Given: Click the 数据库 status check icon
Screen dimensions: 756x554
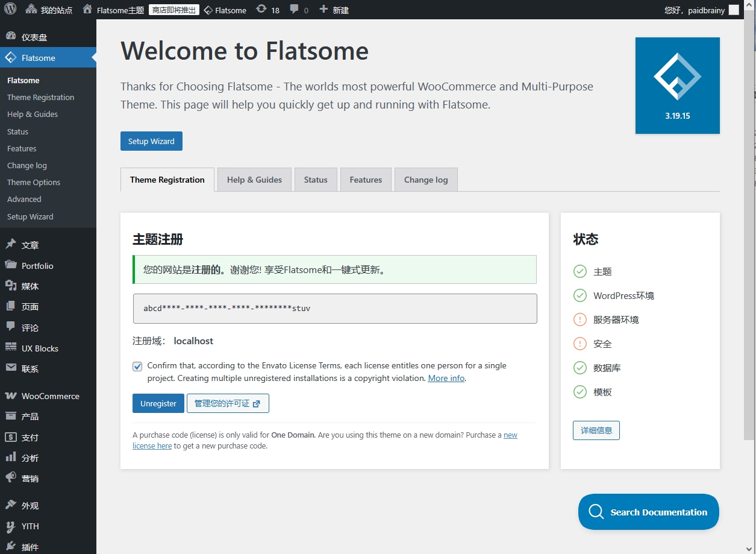Looking at the screenshot, I should (580, 368).
